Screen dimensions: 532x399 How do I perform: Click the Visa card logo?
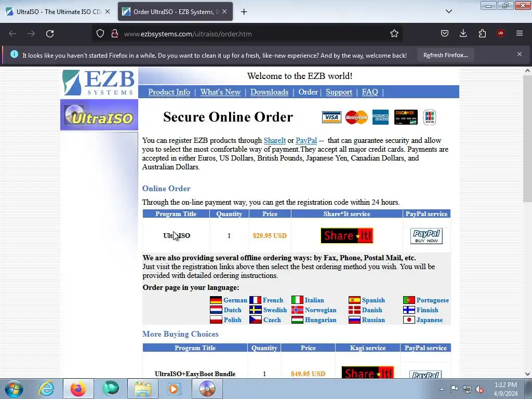click(x=331, y=117)
